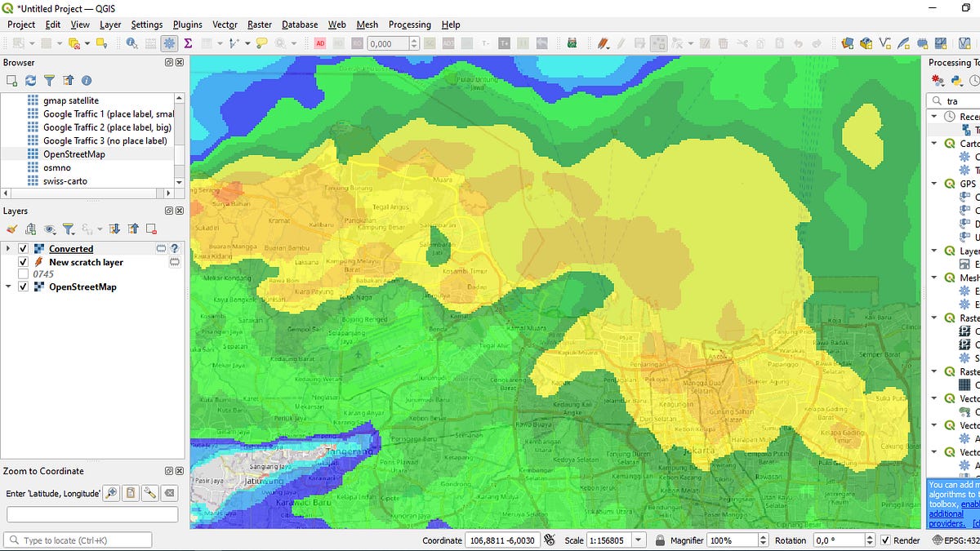
Task: Open the Processing menu
Action: pos(409,24)
